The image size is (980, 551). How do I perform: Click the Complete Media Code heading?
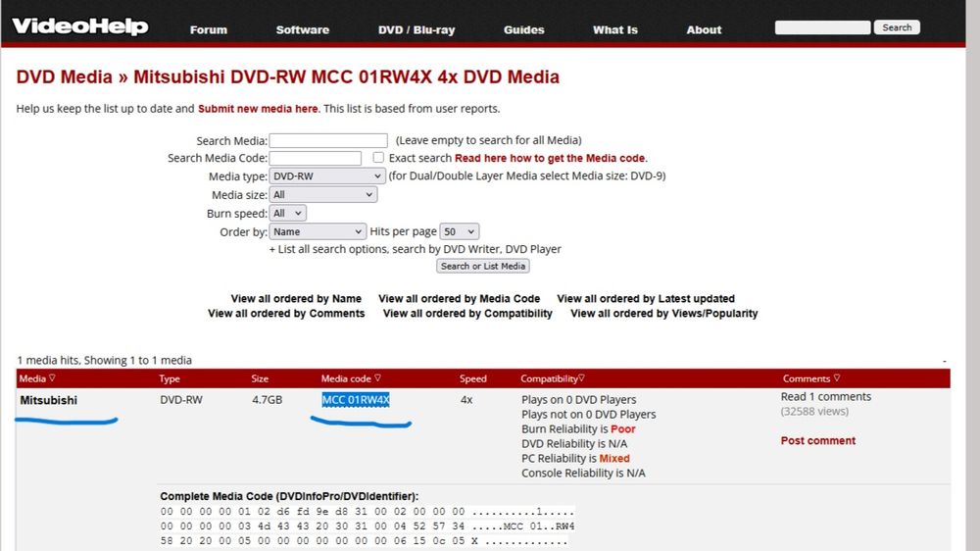pos(289,496)
